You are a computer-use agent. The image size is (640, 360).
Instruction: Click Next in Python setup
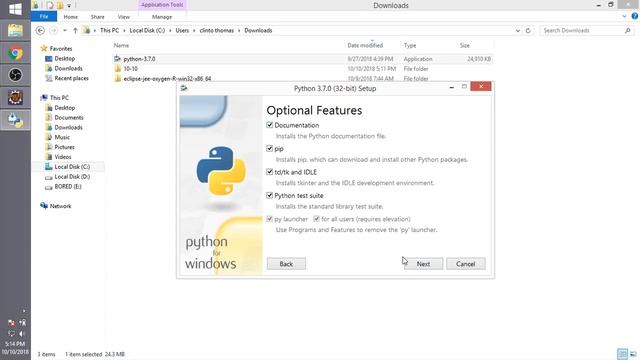click(x=423, y=264)
